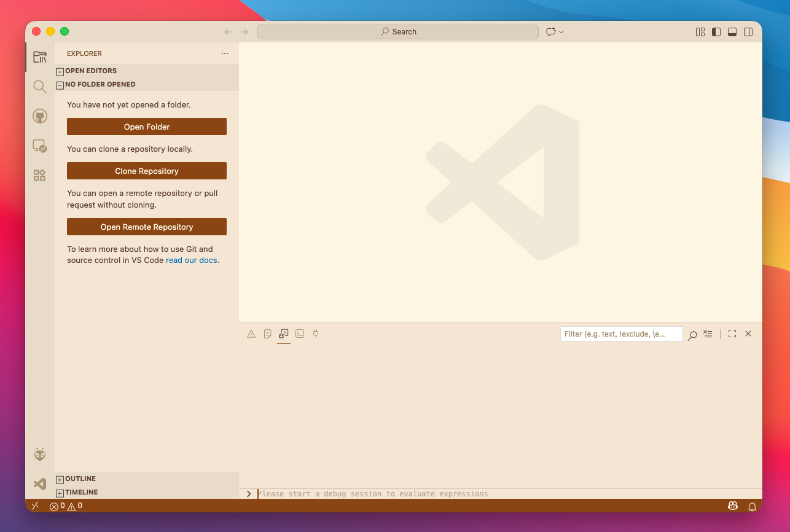Open Notifications via the bell icon
The width and height of the screenshot is (790, 532).
pyautogui.click(x=753, y=506)
